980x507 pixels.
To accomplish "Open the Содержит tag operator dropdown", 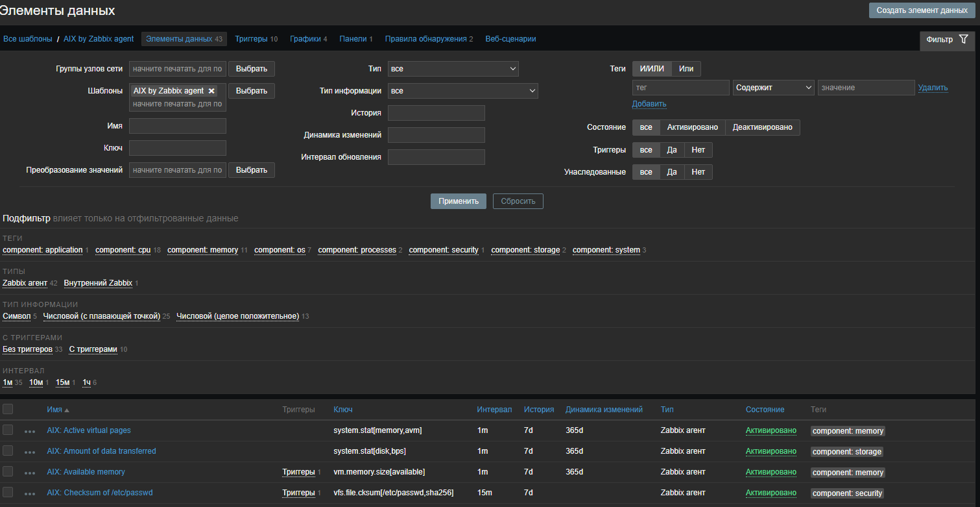I will coord(773,88).
